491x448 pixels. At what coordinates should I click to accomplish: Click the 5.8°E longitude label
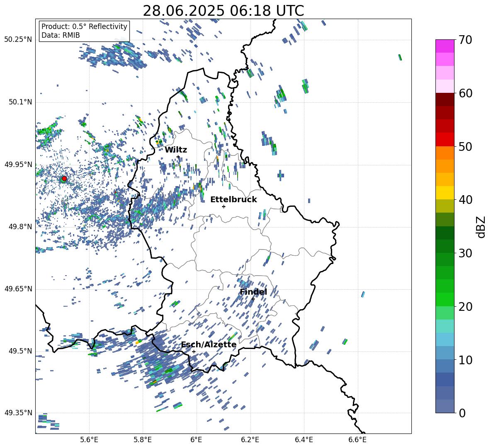pos(143,440)
